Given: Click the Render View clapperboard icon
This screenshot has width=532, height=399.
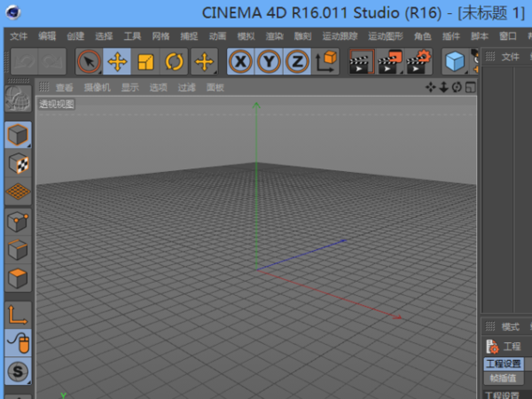Looking at the screenshot, I should coord(360,61).
